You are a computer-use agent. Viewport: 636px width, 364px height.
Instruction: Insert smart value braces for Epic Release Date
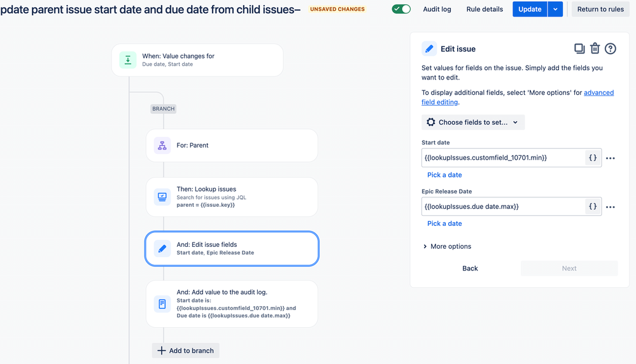[593, 206]
